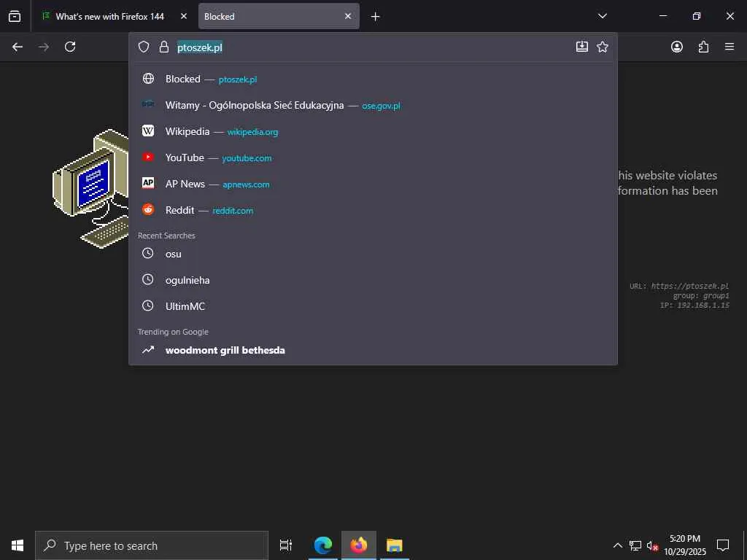
Task: Open the Reddit suggestion
Action: [373, 210]
